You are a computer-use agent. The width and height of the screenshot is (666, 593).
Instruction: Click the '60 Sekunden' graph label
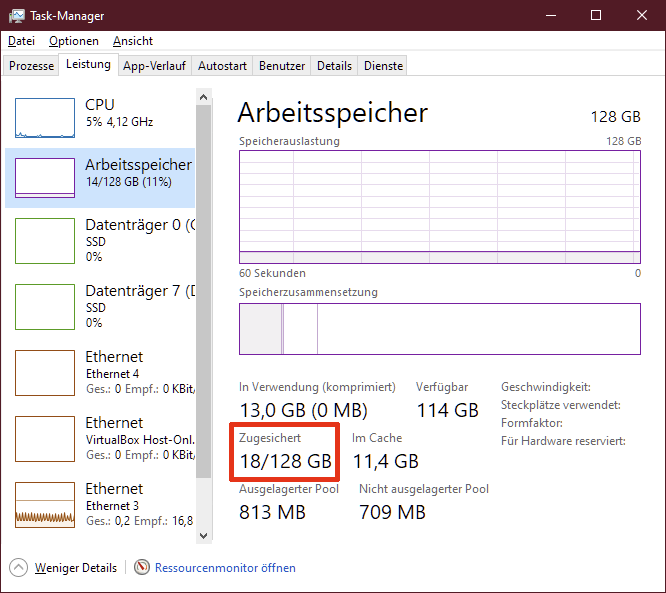(272, 273)
